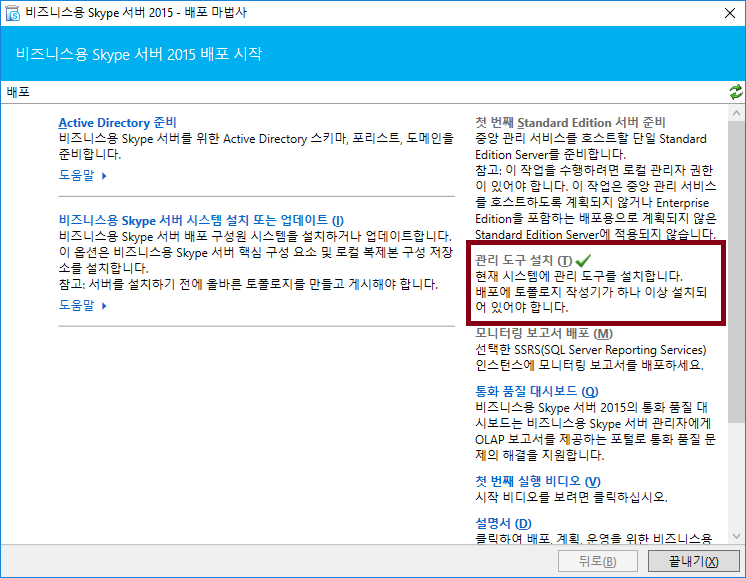The height and width of the screenshot is (578, 746).
Task: Close the 배포 마법사 window
Action: 730,13
